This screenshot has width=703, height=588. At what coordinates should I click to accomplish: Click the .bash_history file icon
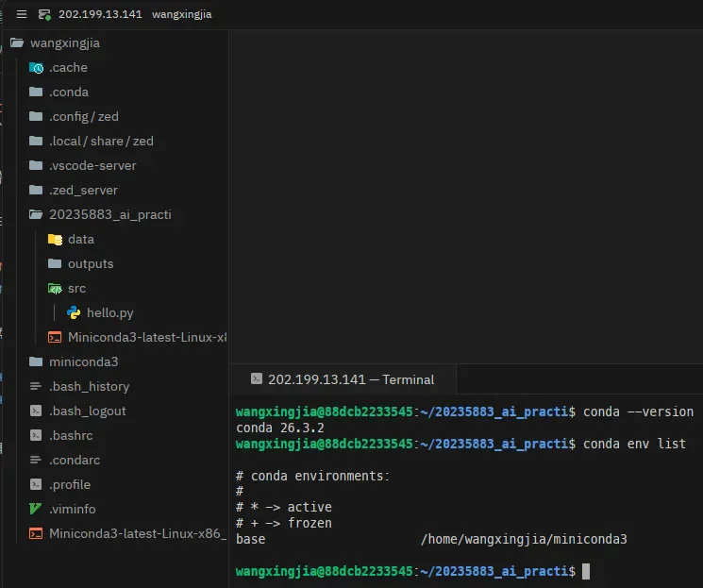coord(36,386)
